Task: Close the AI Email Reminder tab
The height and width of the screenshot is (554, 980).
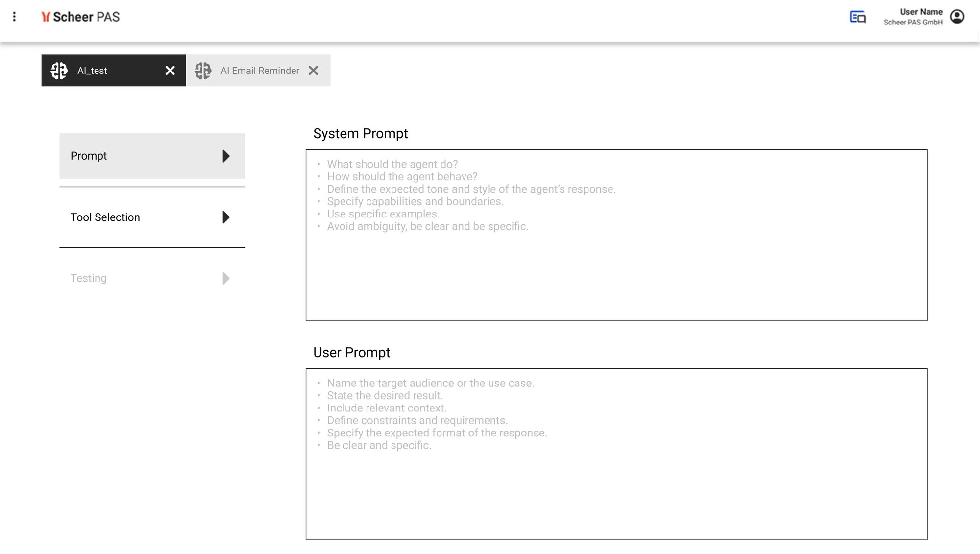Action: pos(313,71)
